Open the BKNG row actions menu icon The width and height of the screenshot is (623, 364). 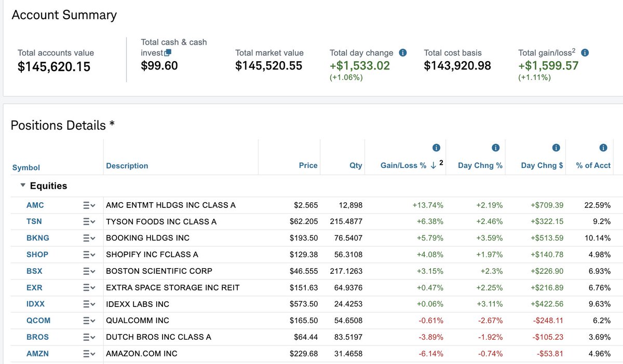point(89,238)
